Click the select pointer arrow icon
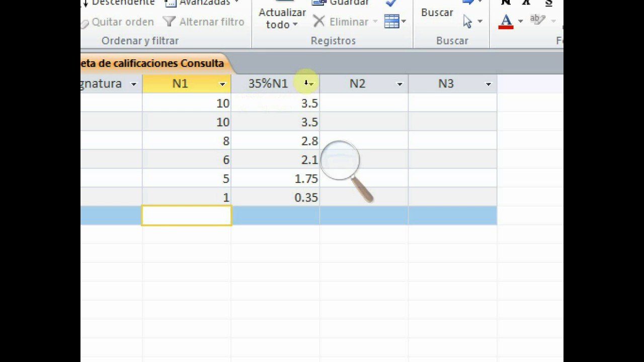The image size is (644, 362). [467, 21]
